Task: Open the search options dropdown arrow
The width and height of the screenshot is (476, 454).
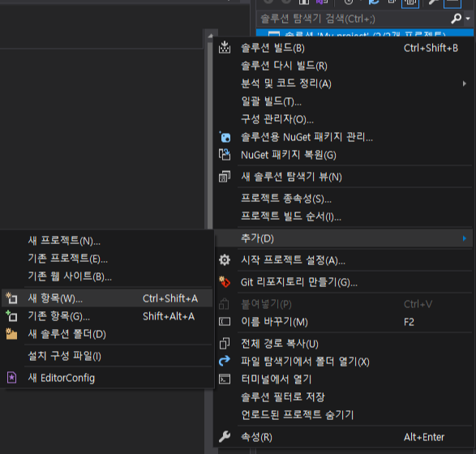Action: click(x=468, y=19)
